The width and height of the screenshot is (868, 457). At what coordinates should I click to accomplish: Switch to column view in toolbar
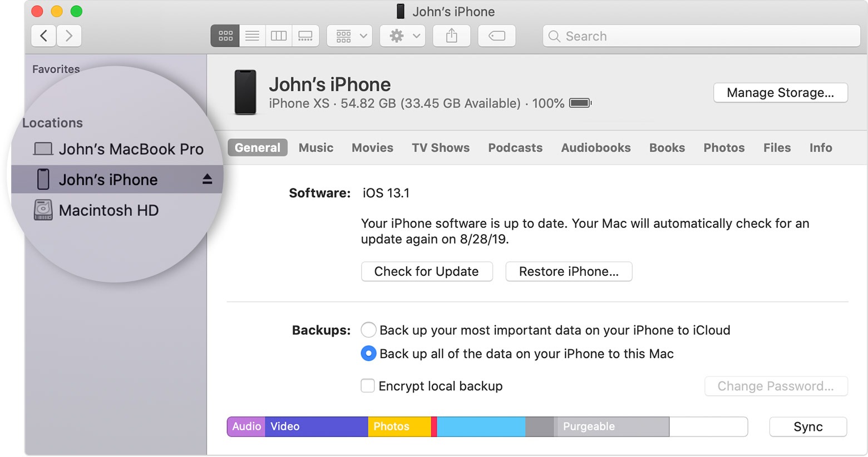tap(279, 36)
